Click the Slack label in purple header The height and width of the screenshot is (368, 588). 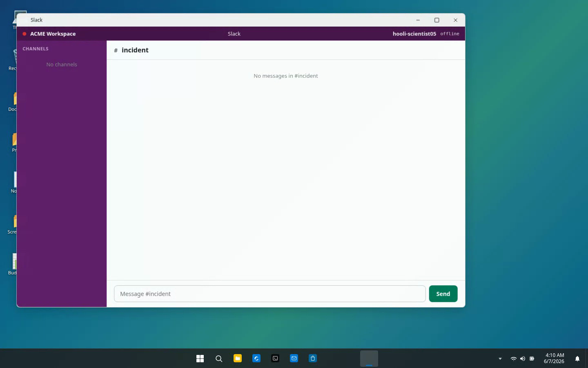pyautogui.click(x=234, y=34)
